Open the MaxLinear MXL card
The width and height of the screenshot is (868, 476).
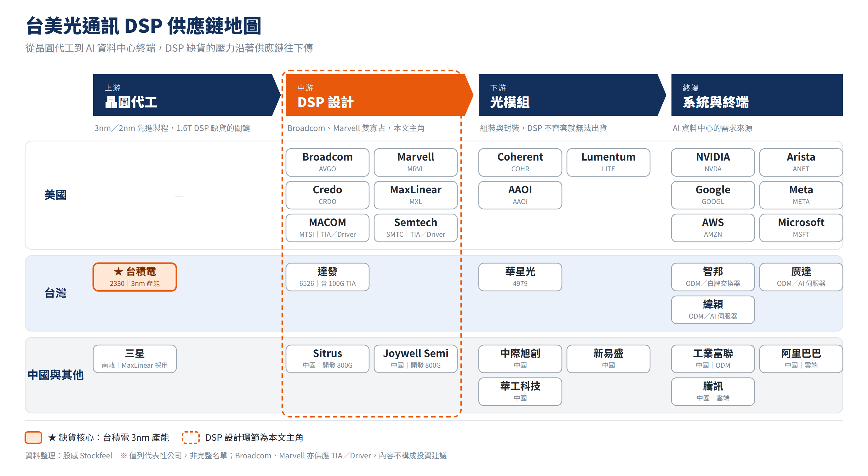click(415, 195)
